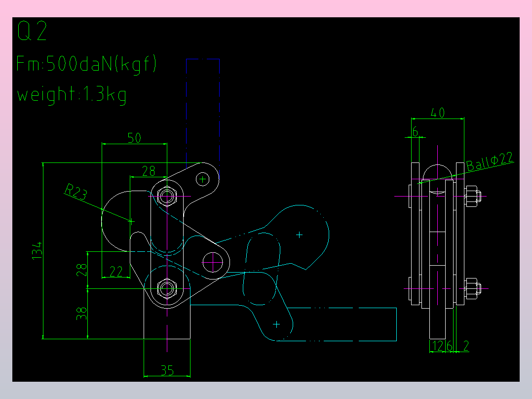This screenshot has height=399, width=532.
Task: Select the 12 dimension in side view
Action: (438, 346)
